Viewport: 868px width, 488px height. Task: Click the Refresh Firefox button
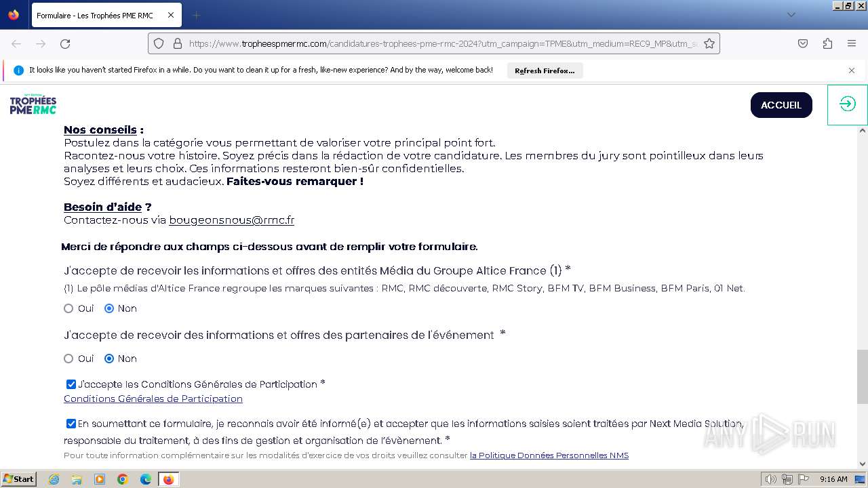pos(545,70)
